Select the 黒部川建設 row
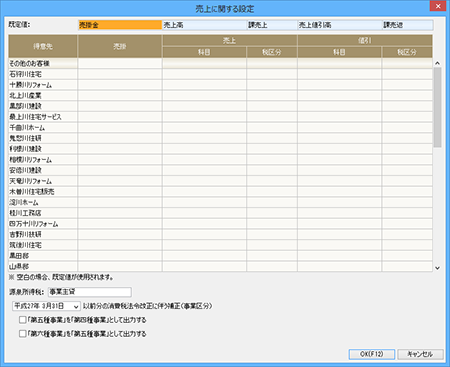 [220, 106]
